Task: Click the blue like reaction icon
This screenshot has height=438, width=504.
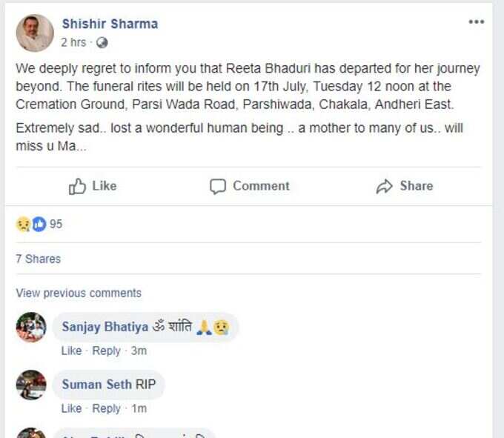Action: 39,224
